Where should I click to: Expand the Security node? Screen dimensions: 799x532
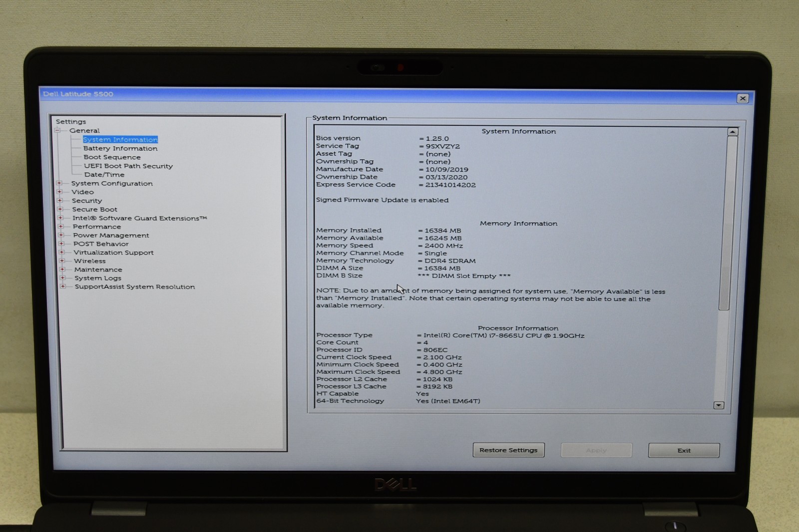tap(59, 201)
